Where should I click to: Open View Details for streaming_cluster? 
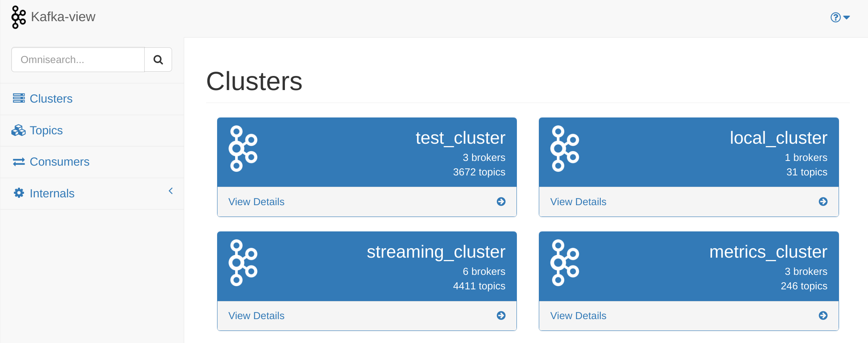click(256, 316)
